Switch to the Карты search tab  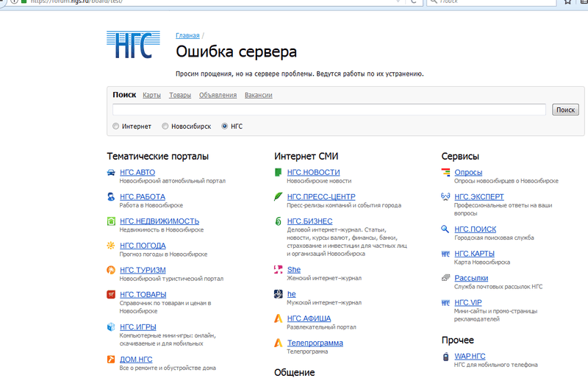coord(152,95)
